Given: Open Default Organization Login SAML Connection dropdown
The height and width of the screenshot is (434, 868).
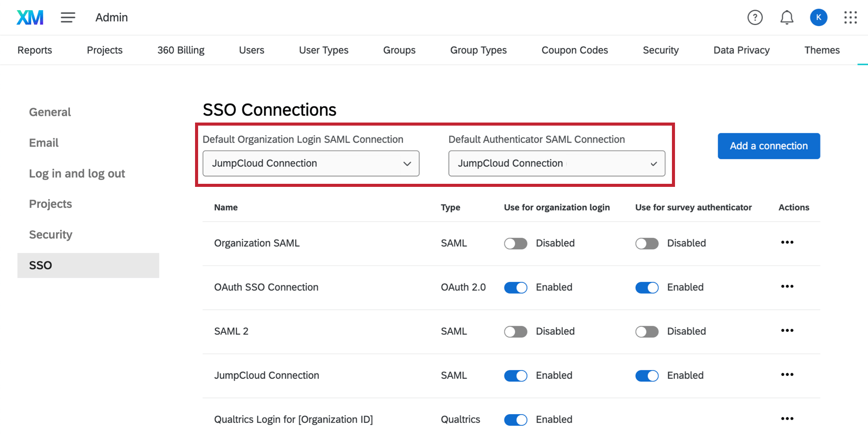Looking at the screenshot, I should (x=311, y=163).
